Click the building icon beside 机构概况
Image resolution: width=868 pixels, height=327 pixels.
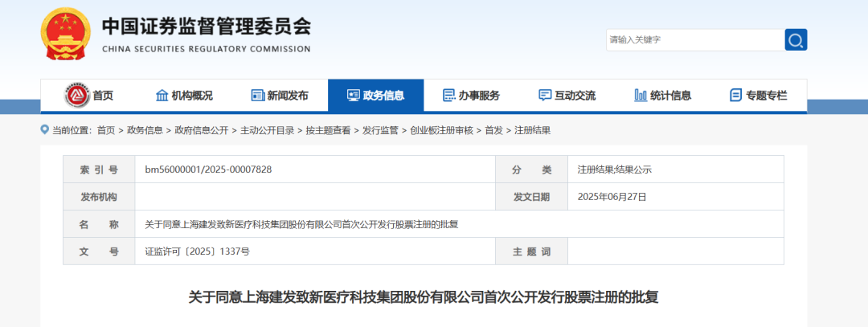point(162,95)
